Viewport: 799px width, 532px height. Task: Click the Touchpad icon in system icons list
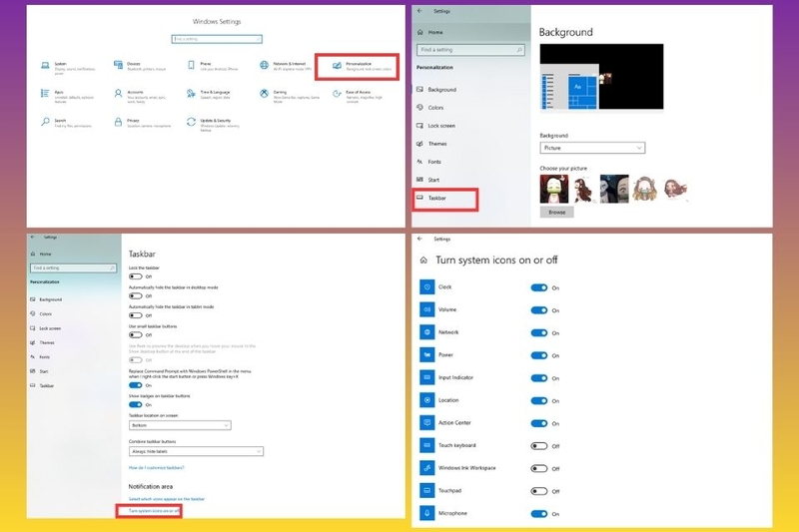tap(427, 491)
